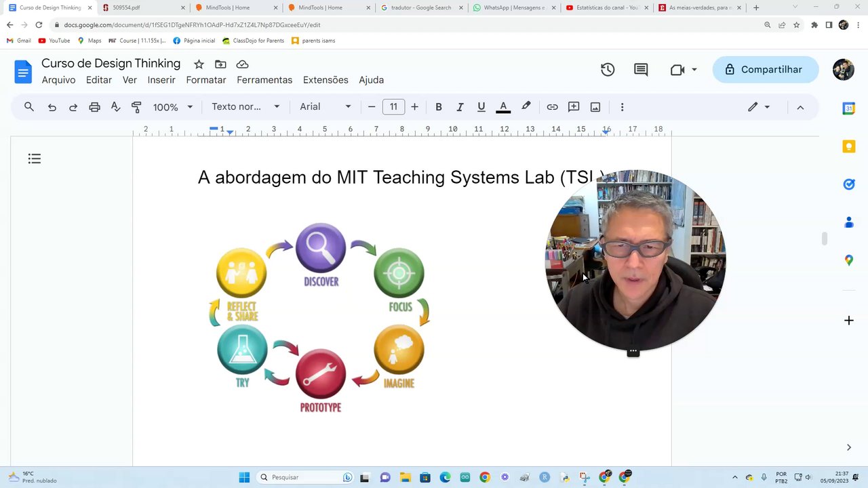The image size is (868, 488).
Task: Expand the Meet camera dropdown arrow
Action: (x=694, y=70)
